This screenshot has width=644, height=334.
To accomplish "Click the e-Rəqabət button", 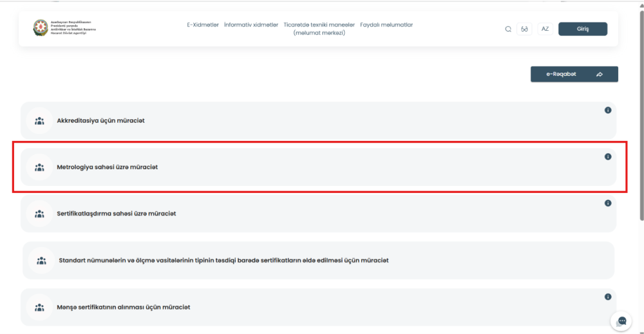I will pos(574,74).
